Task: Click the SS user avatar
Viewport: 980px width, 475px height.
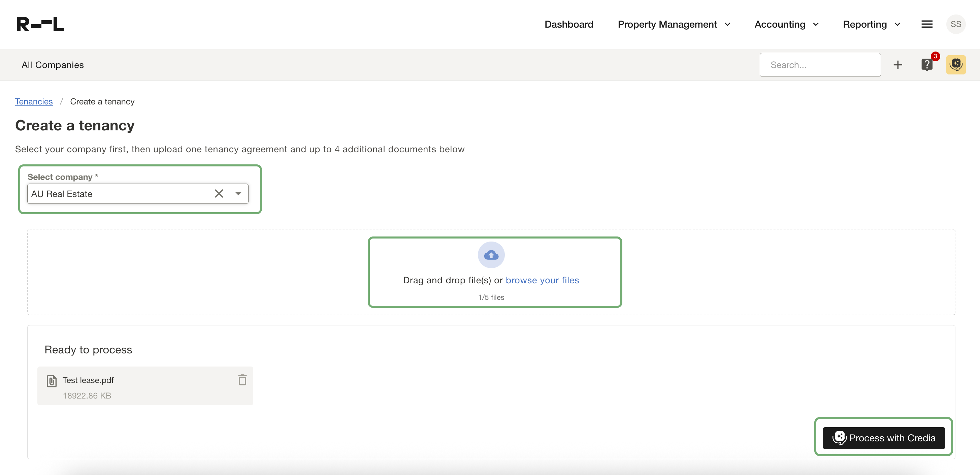Action: click(956, 24)
